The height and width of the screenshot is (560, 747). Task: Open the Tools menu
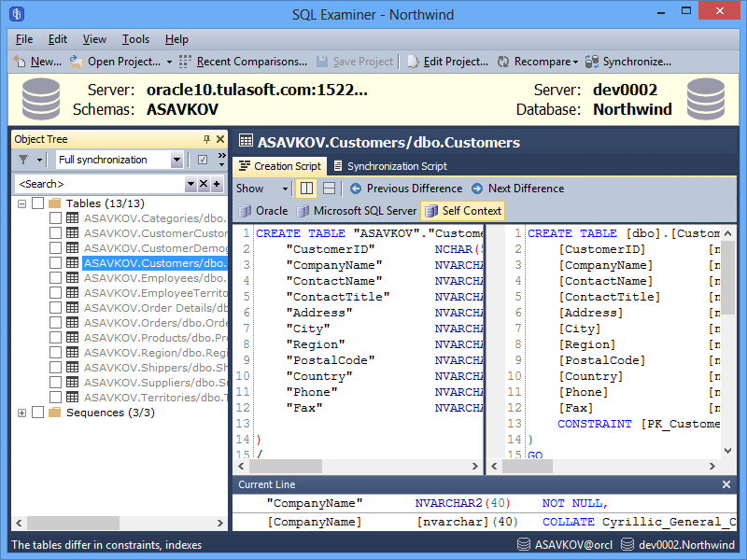pyautogui.click(x=135, y=39)
